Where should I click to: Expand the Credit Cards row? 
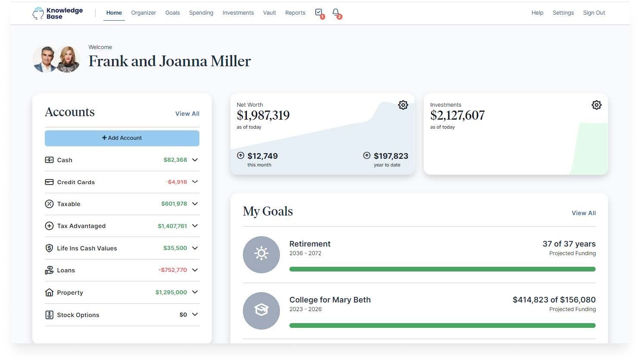click(x=195, y=182)
